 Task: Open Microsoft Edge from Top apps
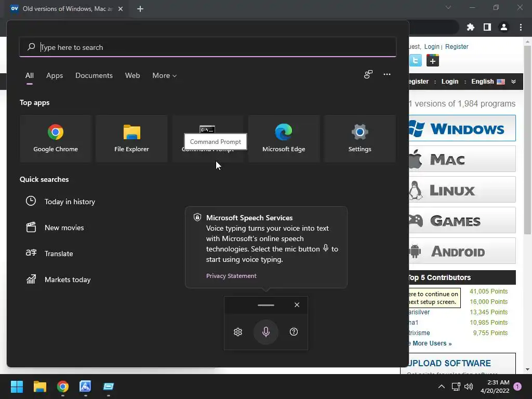point(284,139)
